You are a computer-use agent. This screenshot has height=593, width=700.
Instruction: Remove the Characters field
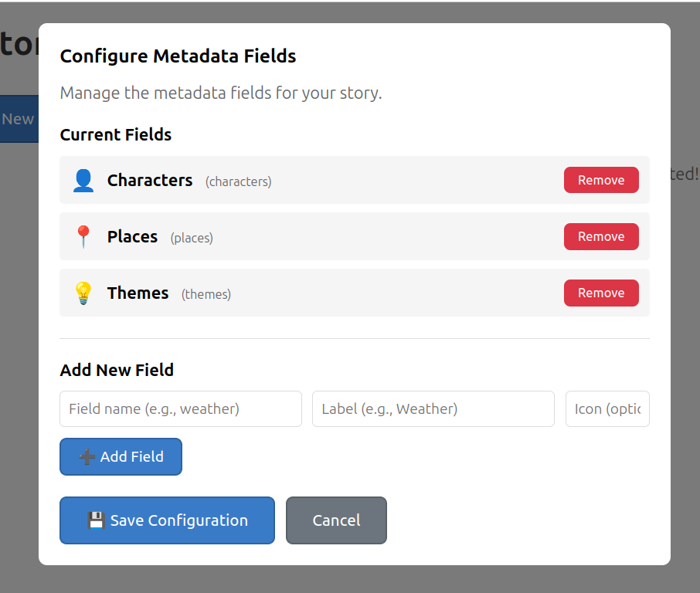(x=601, y=180)
